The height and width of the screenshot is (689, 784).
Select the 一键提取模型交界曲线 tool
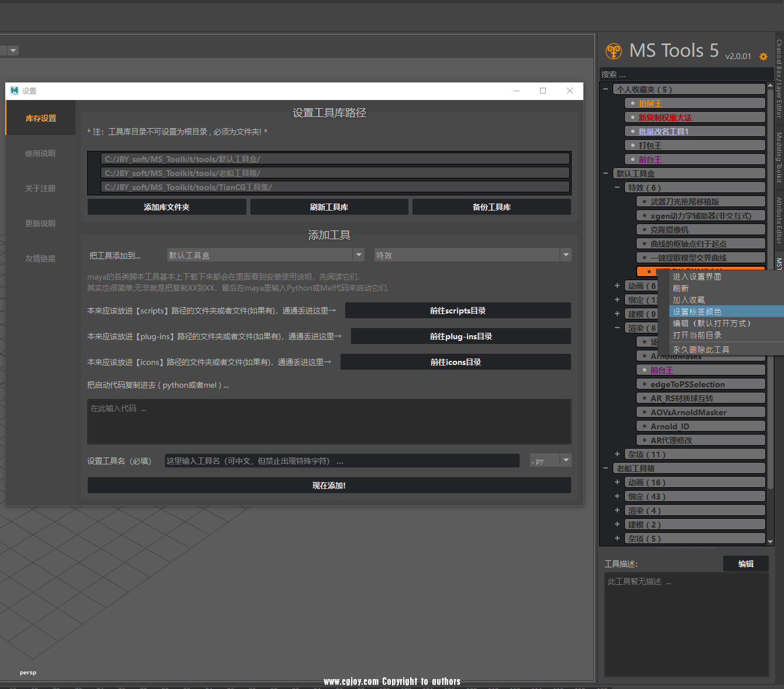coord(701,258)
